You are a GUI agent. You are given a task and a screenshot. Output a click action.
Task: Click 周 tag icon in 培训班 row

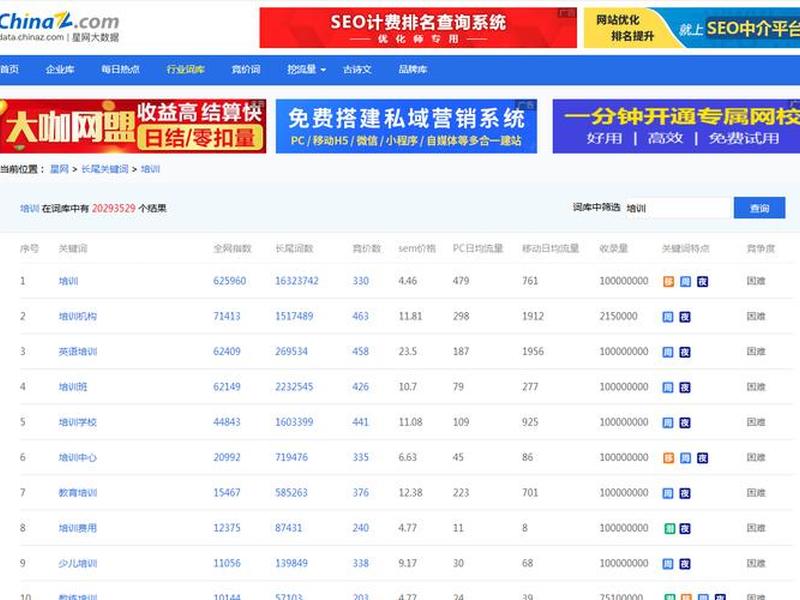668,387
